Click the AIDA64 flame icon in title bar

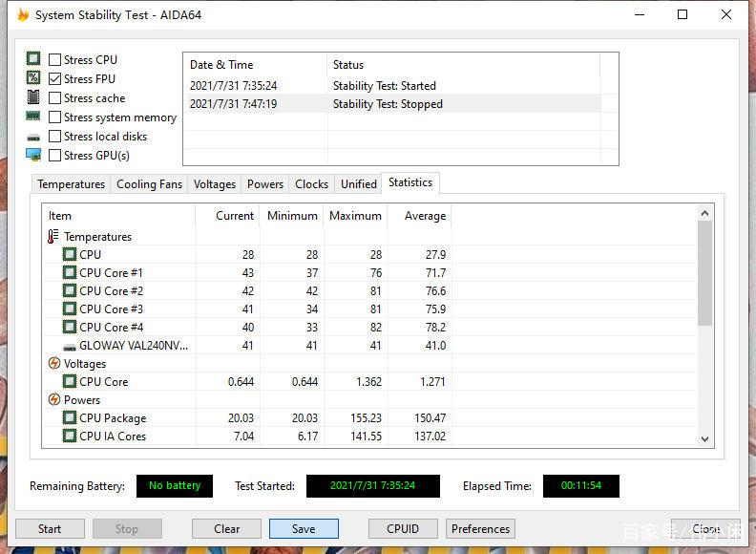(23, 15)
